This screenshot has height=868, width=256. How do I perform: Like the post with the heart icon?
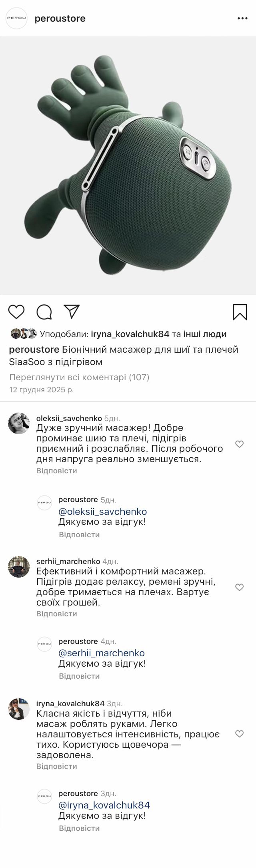click(x=16, y=312)
